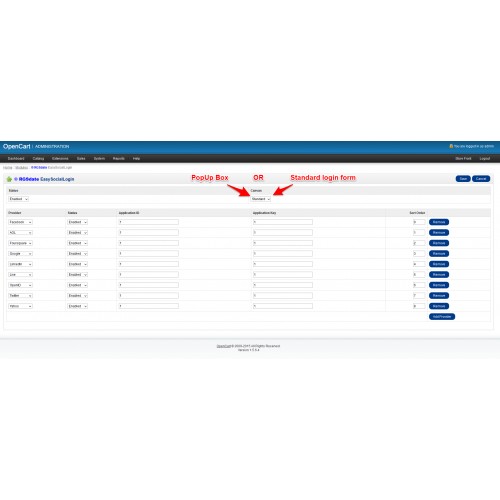The width and height of the screenshot is (500, 500).
Task: Change status dropdown in the Twitter row
Action: [77, 296]
